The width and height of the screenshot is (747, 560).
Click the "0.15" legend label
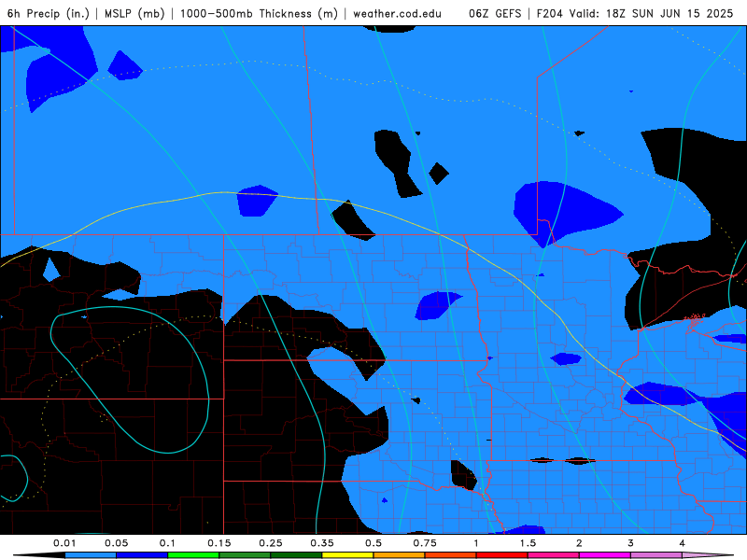click(219, 543)
